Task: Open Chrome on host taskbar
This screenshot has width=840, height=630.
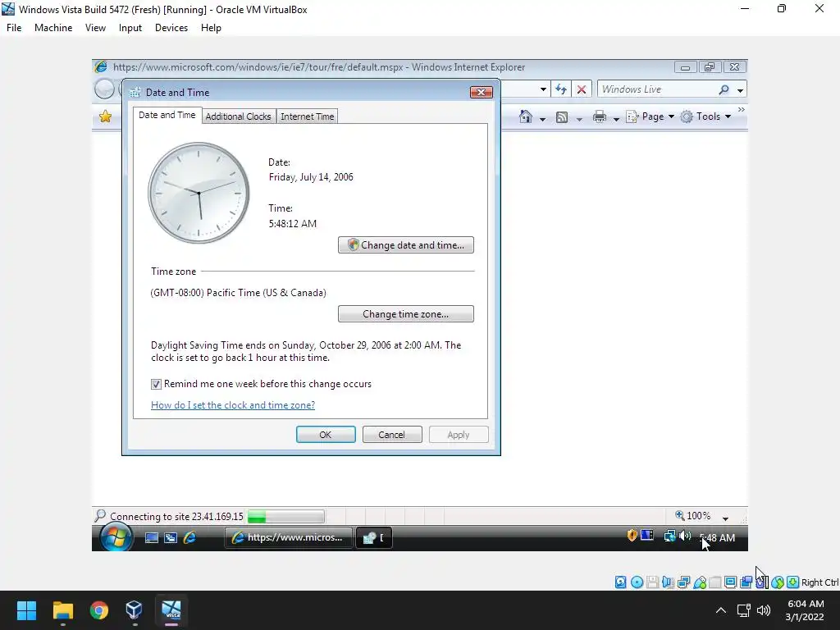Action: [x=99, y=610]
